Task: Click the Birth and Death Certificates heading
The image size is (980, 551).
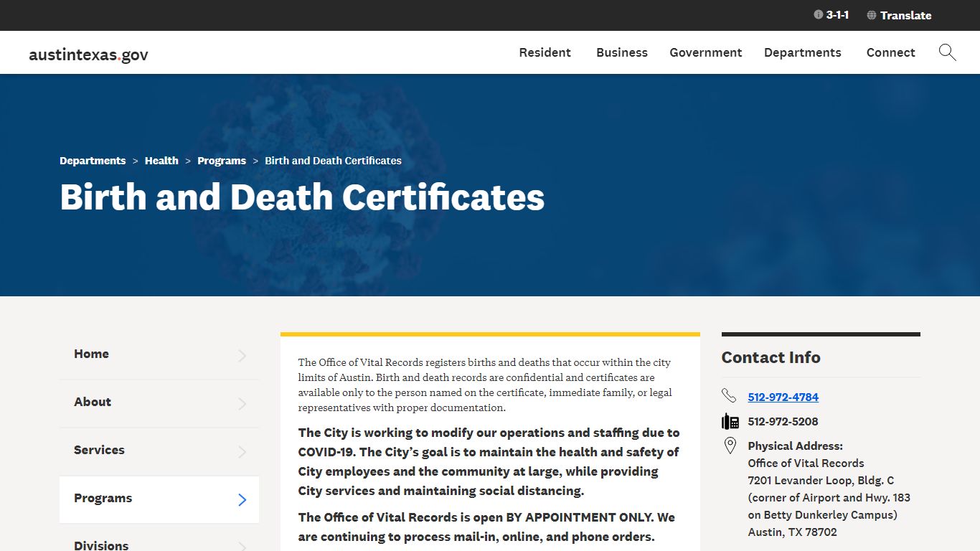Action: 302,197
